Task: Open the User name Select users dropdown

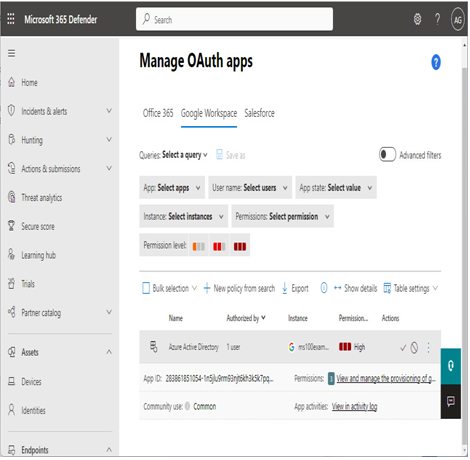Action: 250,188
